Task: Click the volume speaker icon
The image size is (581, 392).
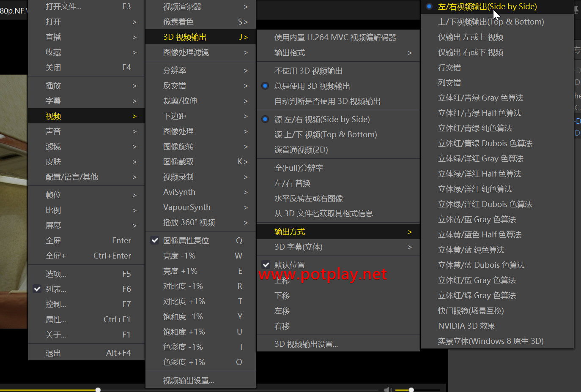Action: pyautogui.click(x=388, y=389)
